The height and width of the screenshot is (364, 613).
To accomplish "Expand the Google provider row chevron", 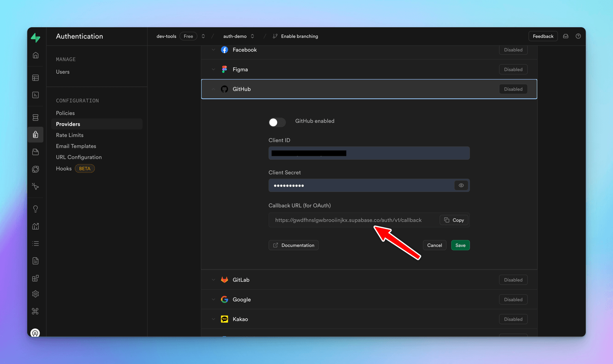I will click(213, 299).
